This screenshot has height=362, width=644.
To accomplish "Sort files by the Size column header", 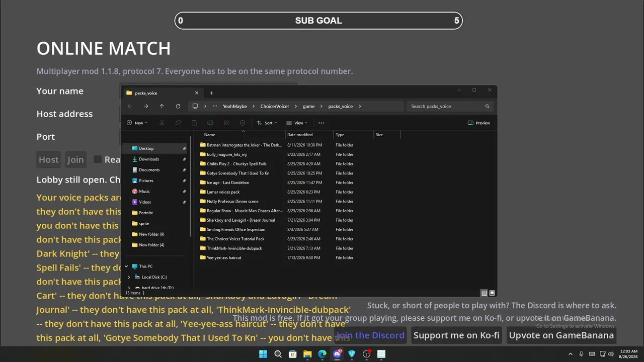I will [x=387, y=135].
